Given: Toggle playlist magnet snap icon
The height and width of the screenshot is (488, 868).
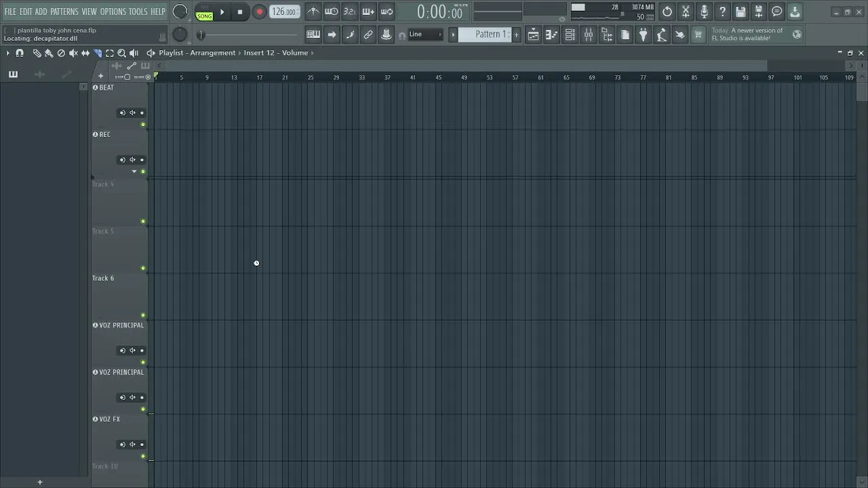Looking at the screenshot, I should pos(20,53).
